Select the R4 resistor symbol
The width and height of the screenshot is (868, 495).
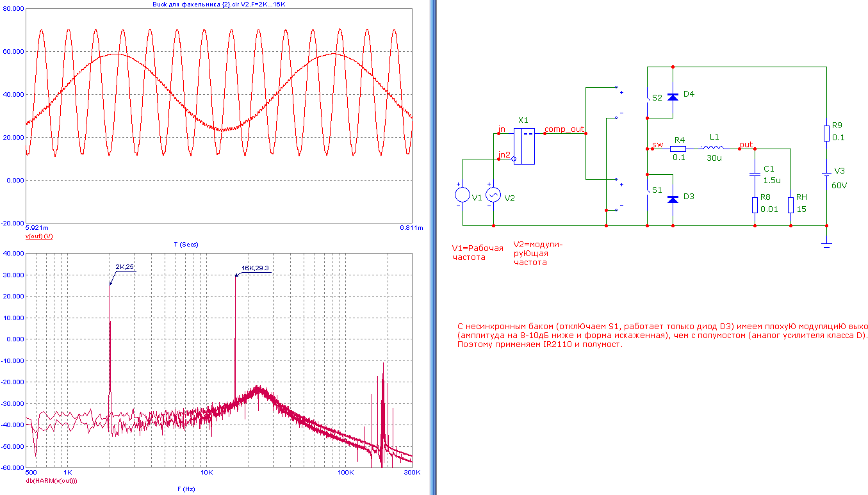(x=678, y=149)
